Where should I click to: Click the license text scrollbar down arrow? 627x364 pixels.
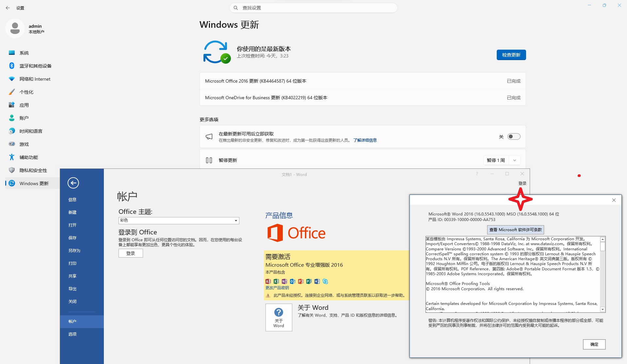click(603, 309)
